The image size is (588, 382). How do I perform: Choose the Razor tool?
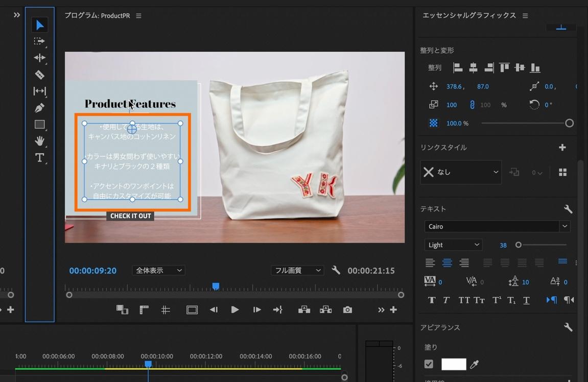[39, 75]
